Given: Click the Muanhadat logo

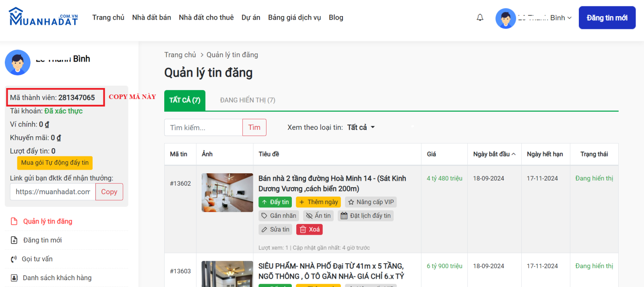Looking at the screenshot, I should click(x=43, y=17).
